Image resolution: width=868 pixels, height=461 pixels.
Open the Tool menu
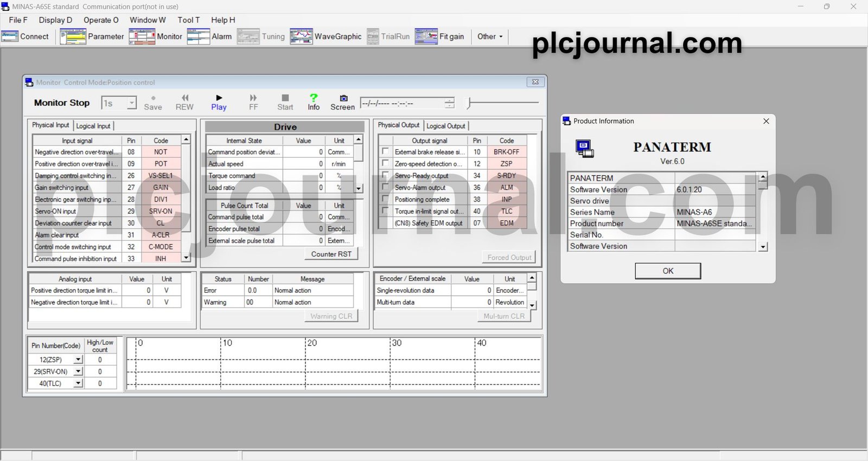189,20
